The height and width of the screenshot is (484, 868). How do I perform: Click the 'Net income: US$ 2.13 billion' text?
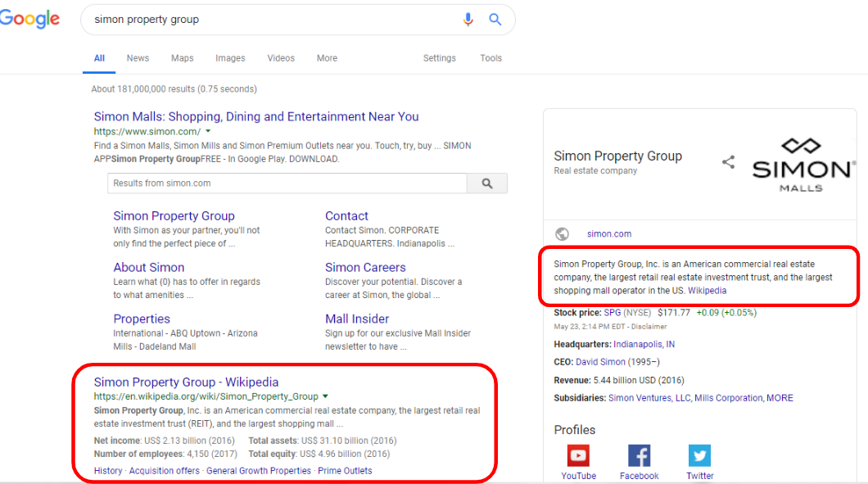coord(165,441)
